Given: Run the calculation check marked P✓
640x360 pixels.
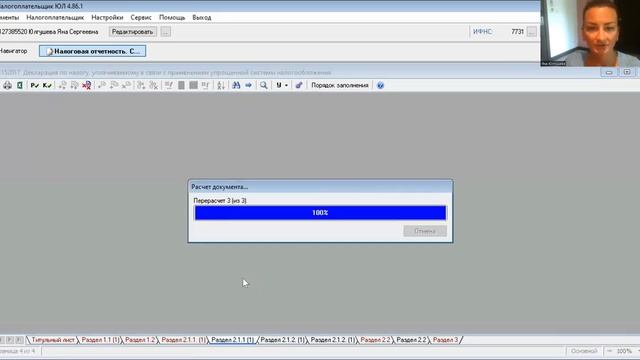Looking at the screenshot, I should [x=35, y=85].
